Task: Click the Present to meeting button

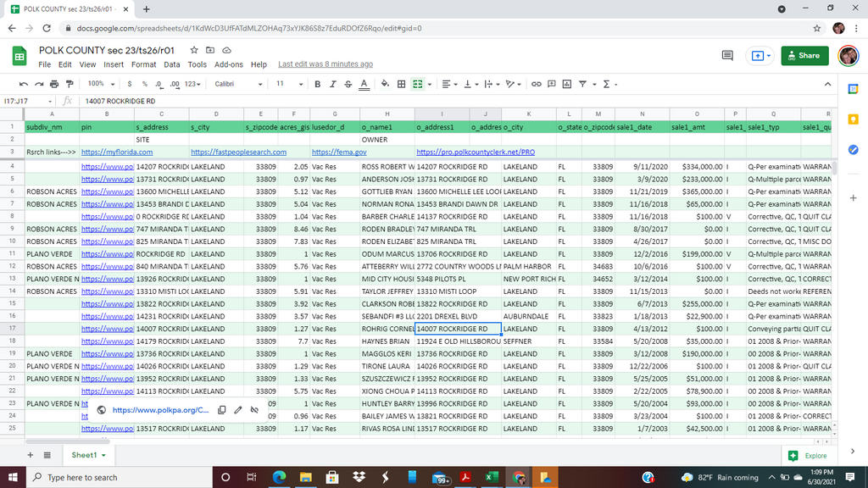Action: tap(760, 56)
